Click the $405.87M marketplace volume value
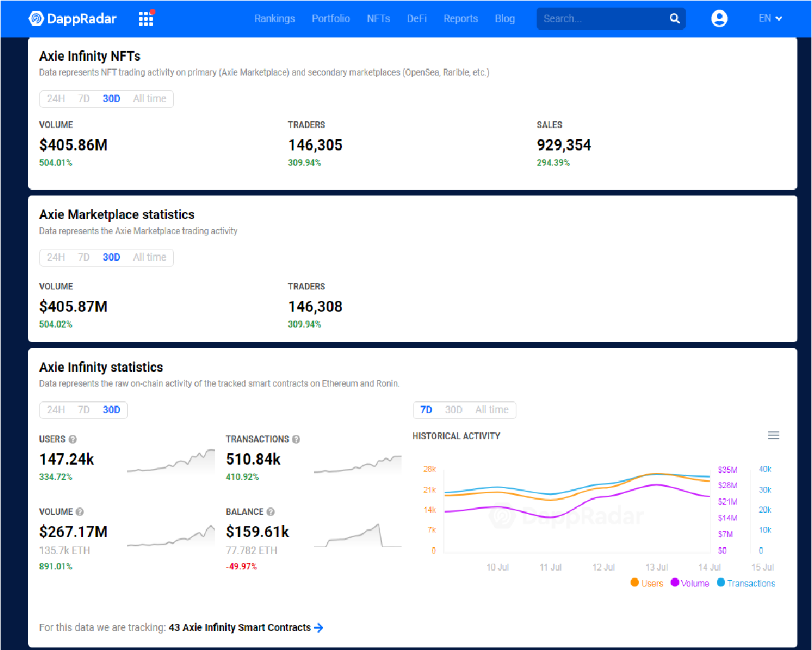This screenshot has width=812, height=650. pos(74,307)
